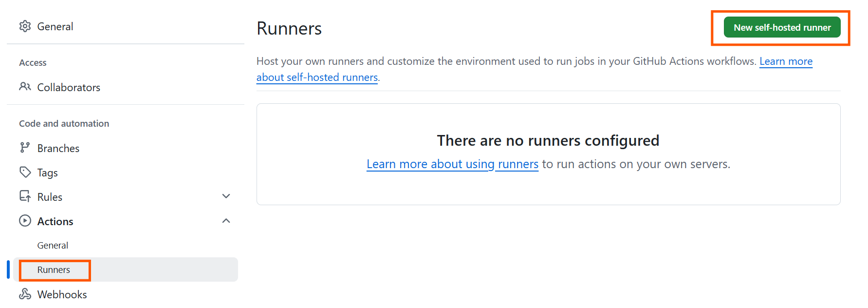This screenshot has height=308, width=868.
Task: Click the Branches git-branch icon
Action: point(25,148)
